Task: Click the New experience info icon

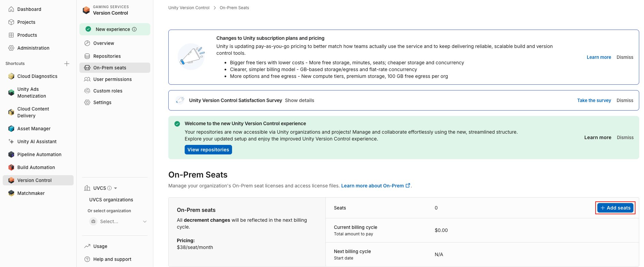Action: 134,29
